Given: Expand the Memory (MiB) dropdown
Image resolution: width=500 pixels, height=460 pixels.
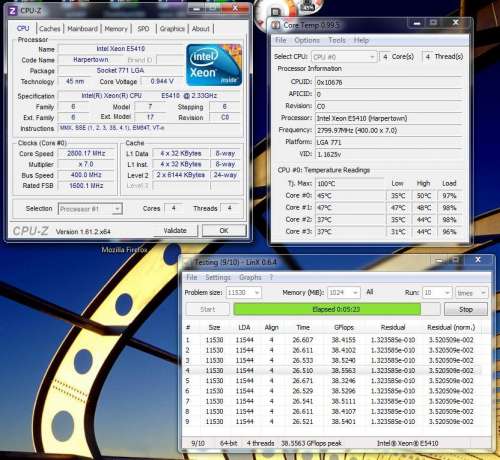Looking at the screenshot, I should click(344, 293).
